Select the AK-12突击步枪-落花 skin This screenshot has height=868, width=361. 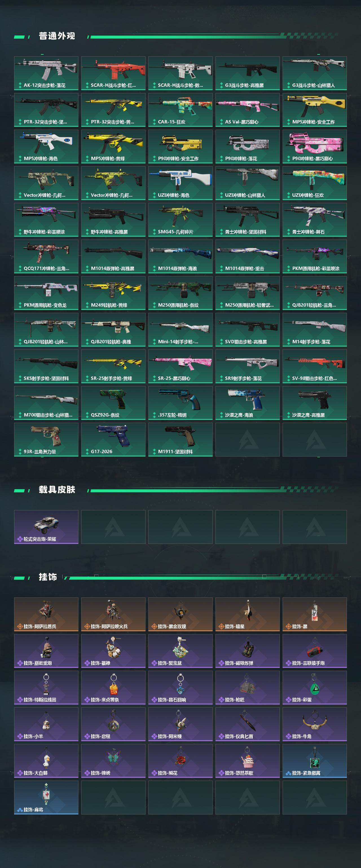click(x=46, y=73)
